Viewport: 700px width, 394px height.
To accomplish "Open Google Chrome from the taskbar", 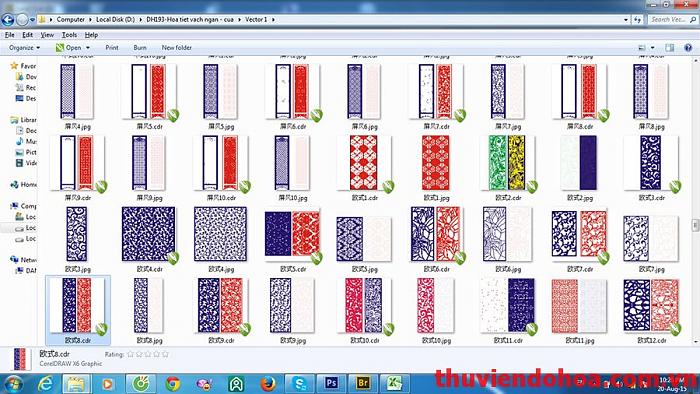I will click(173, 384).
